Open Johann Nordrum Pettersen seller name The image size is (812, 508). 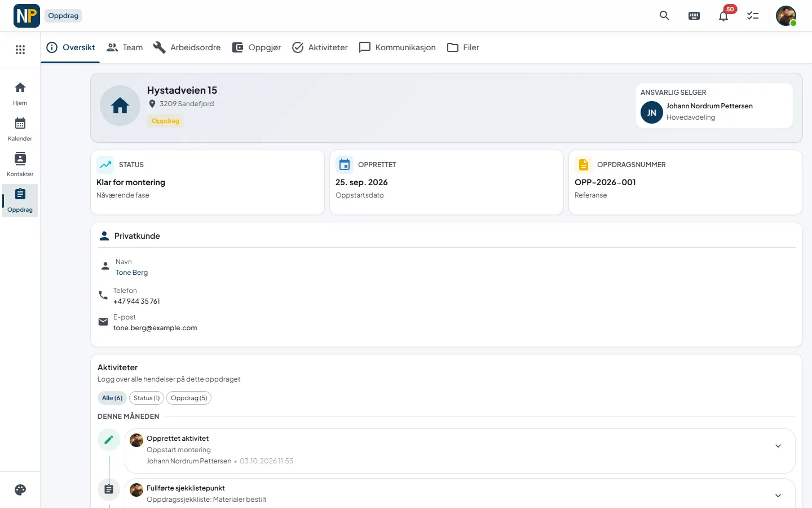[x=709, y=106]
